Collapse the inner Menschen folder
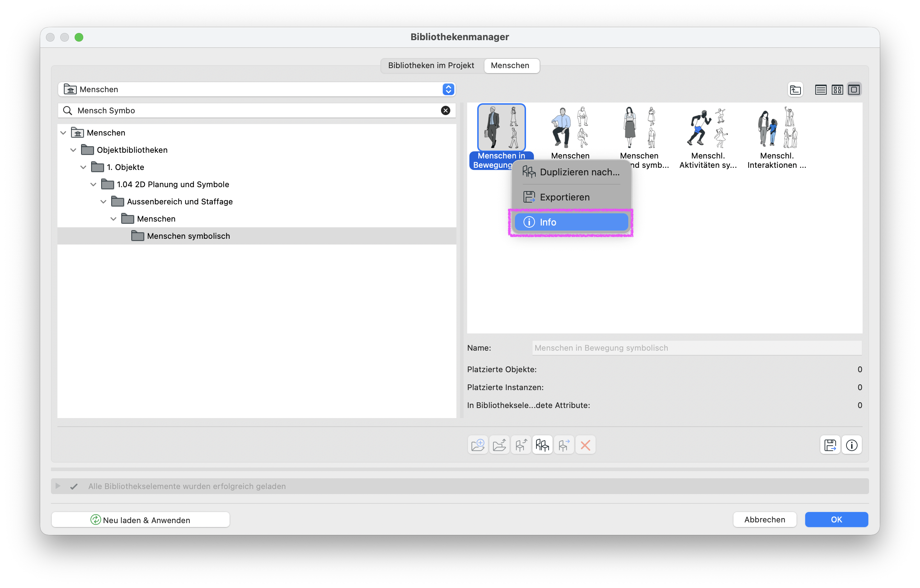This screenshot has height=588, width=920. (113, 219)
